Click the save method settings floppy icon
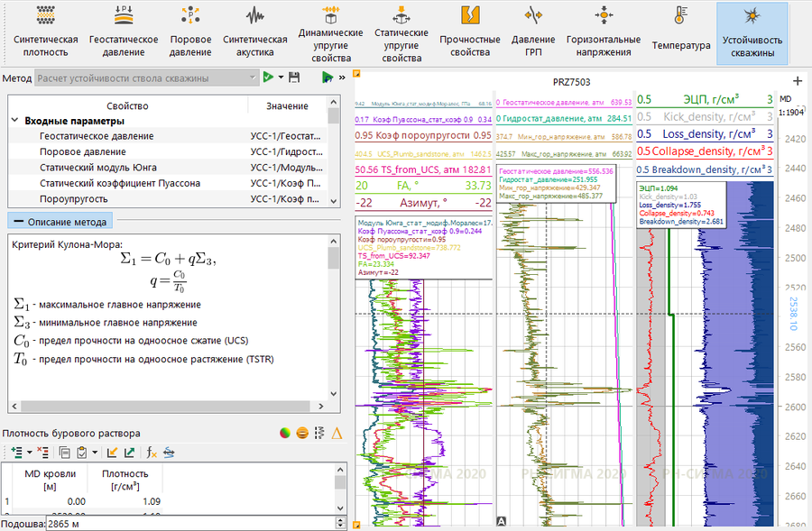 point(294,78)
